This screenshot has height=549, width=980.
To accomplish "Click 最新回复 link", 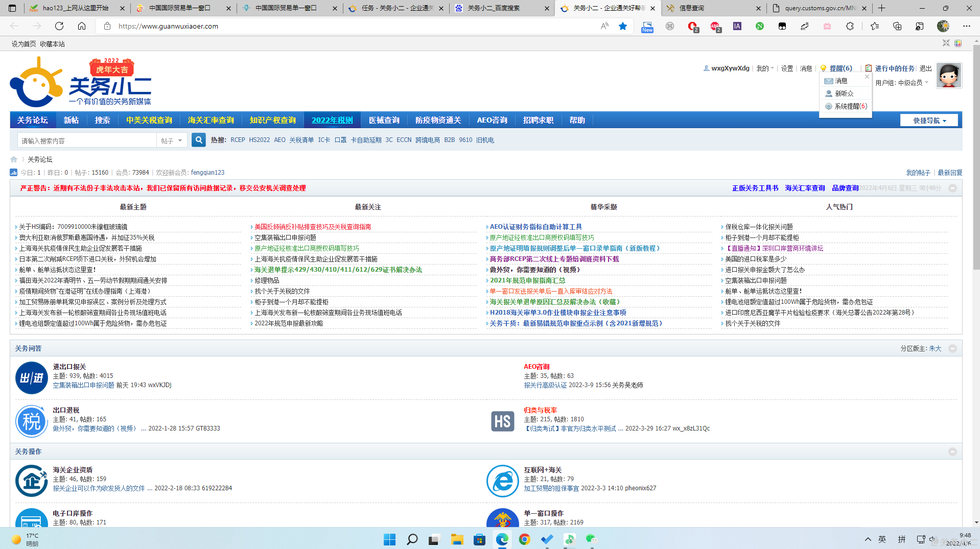I will pyautogui.click(x=950, y=173).
